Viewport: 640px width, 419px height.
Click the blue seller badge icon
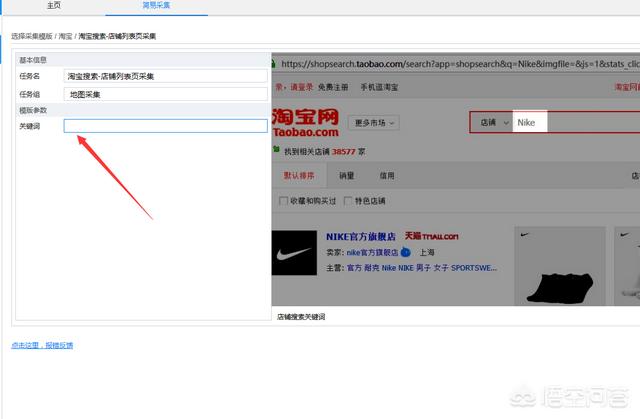pyautogui.click(x=405, y=252)
